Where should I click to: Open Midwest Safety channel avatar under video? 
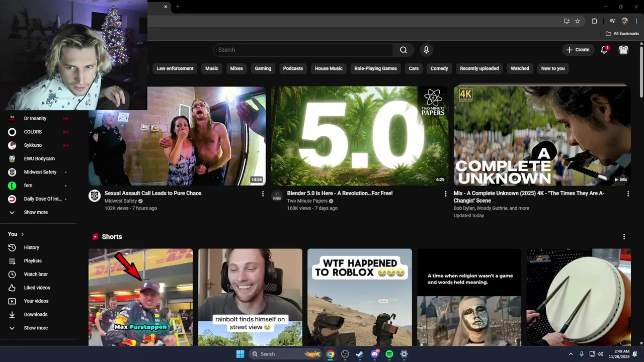(x=95, y=196)
